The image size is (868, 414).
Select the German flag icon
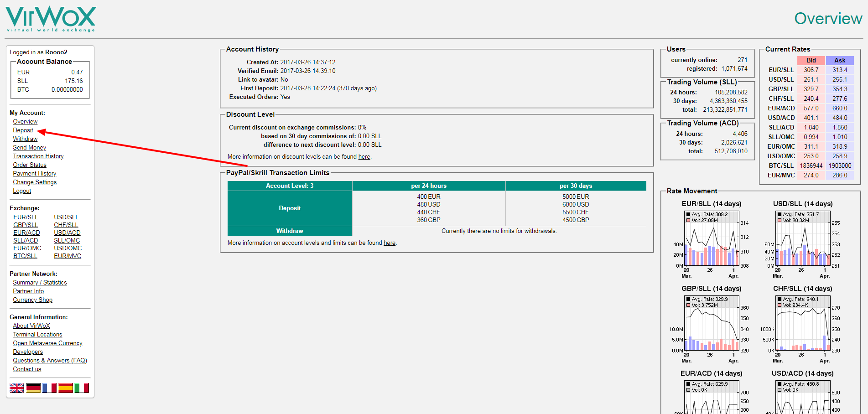[33, 388]
